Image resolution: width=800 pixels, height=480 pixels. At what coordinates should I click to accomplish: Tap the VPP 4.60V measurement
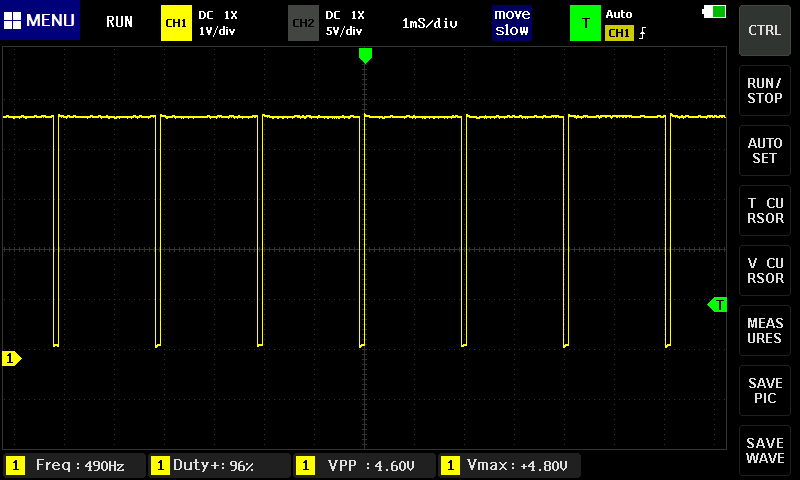point(364,465)
